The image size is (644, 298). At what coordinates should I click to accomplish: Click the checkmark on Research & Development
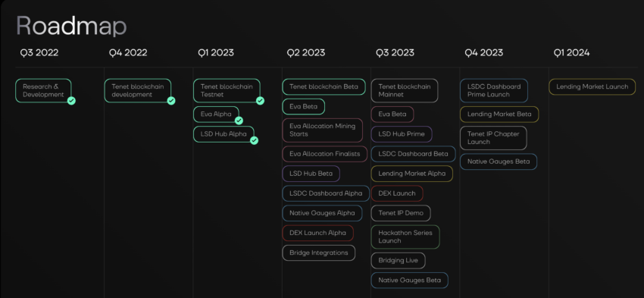click(x=71, y=101)
